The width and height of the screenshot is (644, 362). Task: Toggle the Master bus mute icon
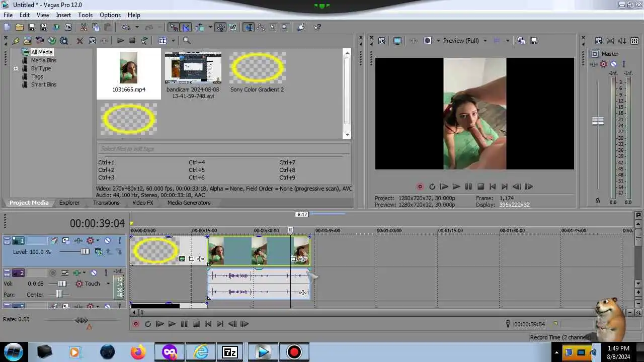pyautogui.click(x=613, y=64)
